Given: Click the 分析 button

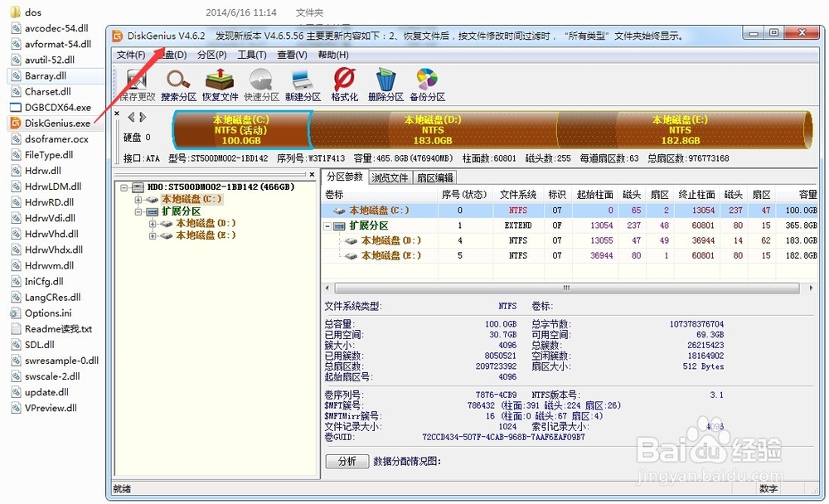Looking at the screenshot, I should pyautogui.click(x=347, y=461).
